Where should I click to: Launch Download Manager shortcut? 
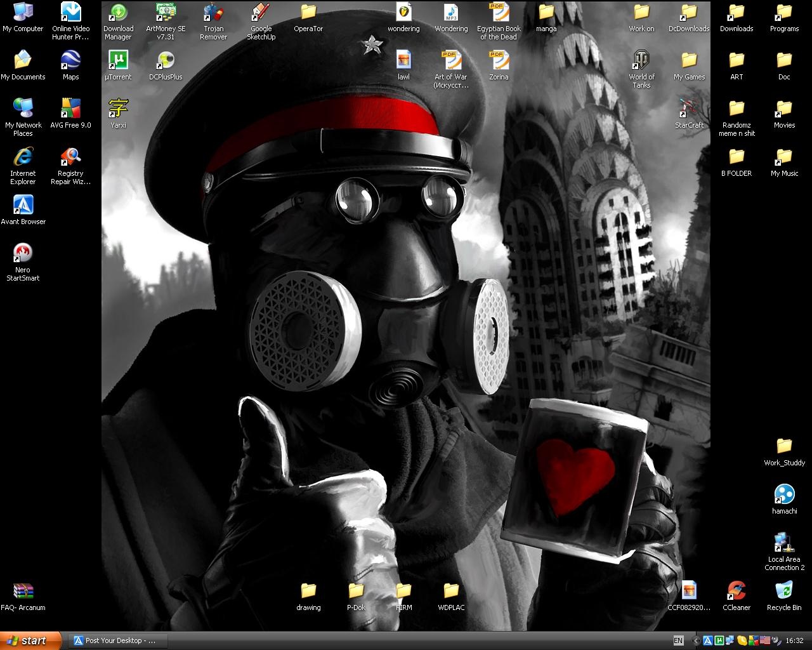[118, 22]
